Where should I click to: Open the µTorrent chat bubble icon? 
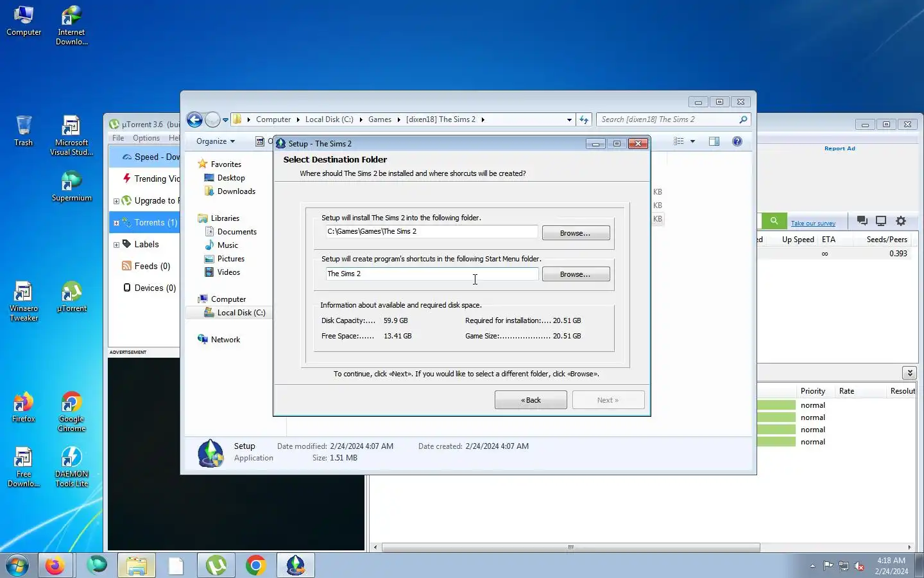click(x=862, y=221)
